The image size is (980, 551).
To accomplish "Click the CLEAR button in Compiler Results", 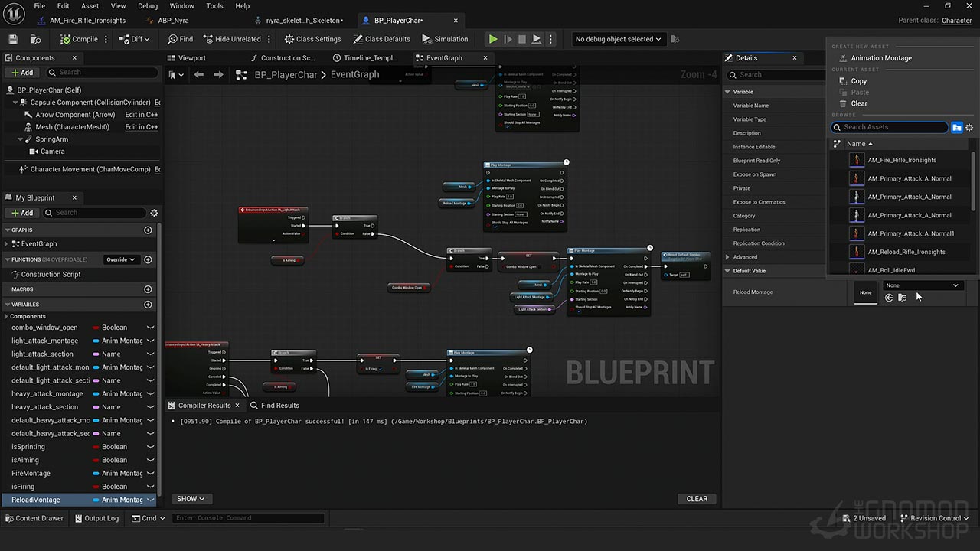I will pyautogui.click(x=697, y=499).
